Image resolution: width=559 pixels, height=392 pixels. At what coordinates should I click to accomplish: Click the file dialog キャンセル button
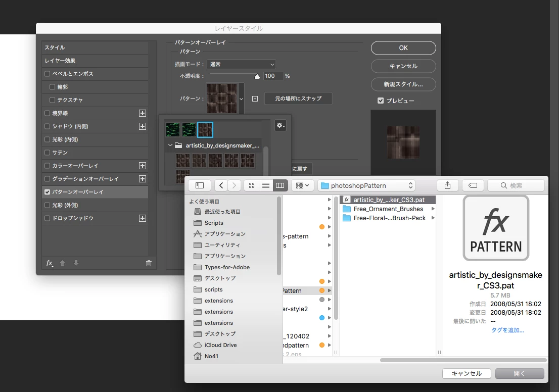(x=467, y=373)
